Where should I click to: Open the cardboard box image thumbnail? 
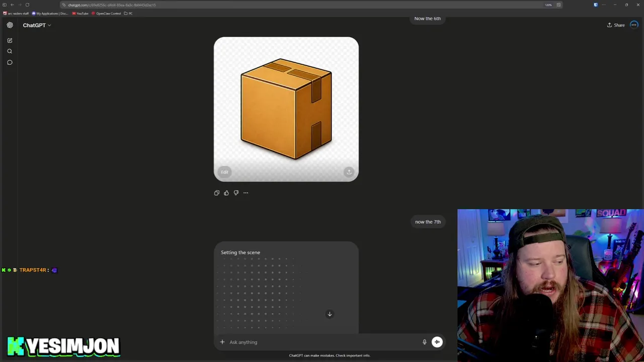pos(286,109)
